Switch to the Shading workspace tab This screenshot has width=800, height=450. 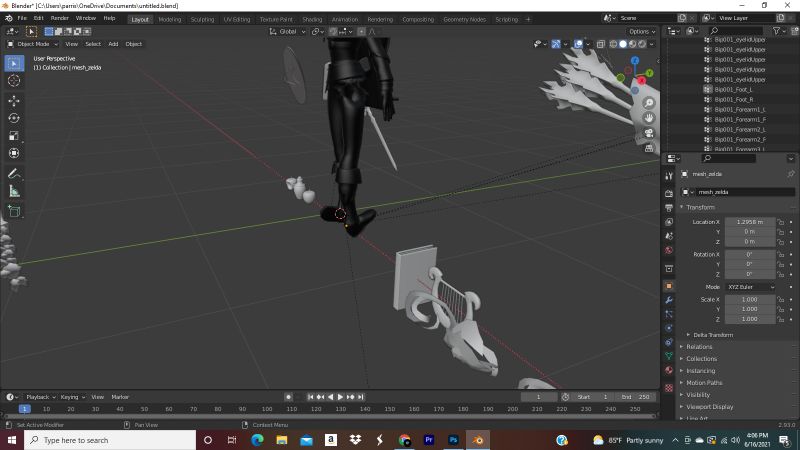312,19
